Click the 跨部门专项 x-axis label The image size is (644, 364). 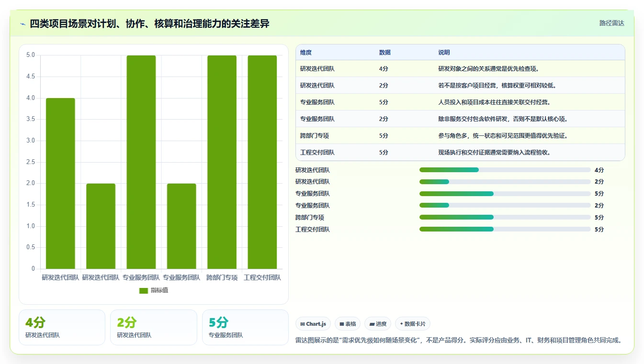(222, 277)
